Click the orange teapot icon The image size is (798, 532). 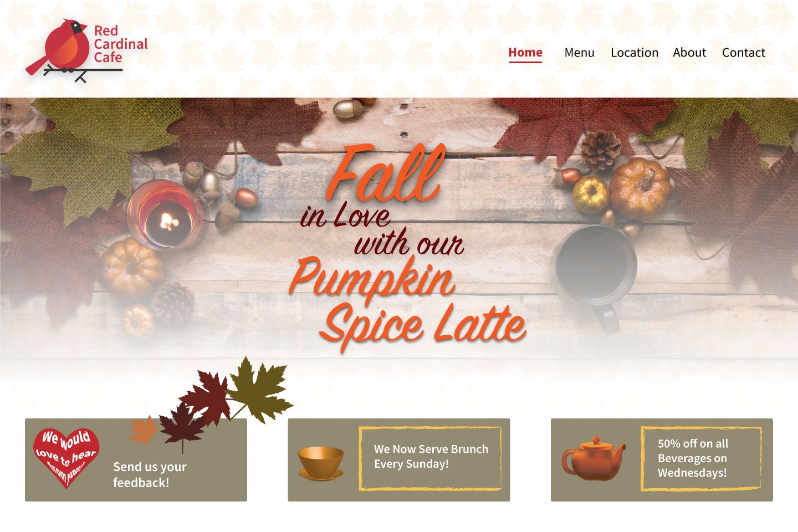pos(594,459)
